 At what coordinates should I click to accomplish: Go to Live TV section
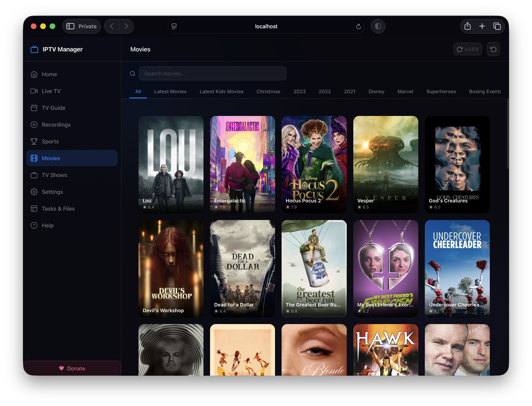coord(72,91)
